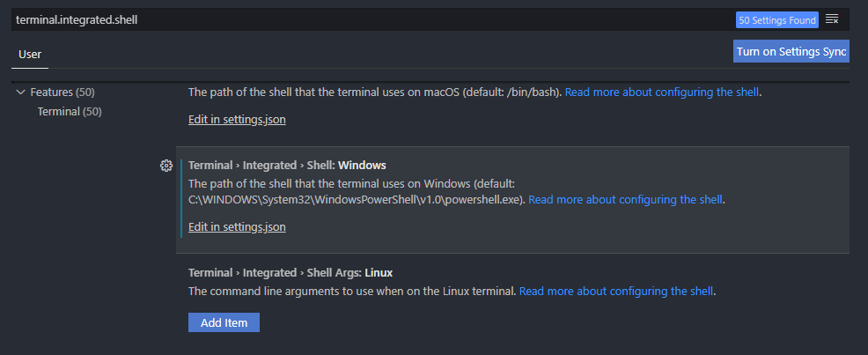
Task: Open gear menu for Shell: Windows setting
Action: point(166,166)
